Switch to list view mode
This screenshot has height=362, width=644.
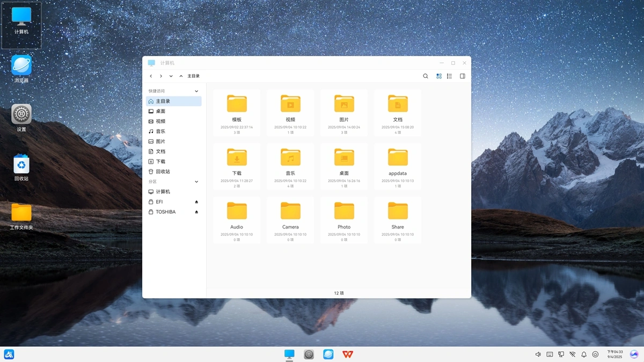[450, 76]
